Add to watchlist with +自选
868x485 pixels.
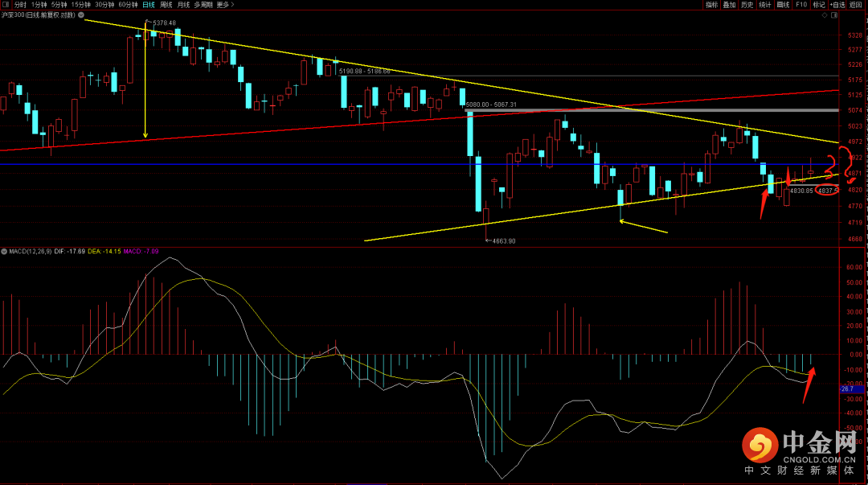pyautogui.click(x=837, y=5)
